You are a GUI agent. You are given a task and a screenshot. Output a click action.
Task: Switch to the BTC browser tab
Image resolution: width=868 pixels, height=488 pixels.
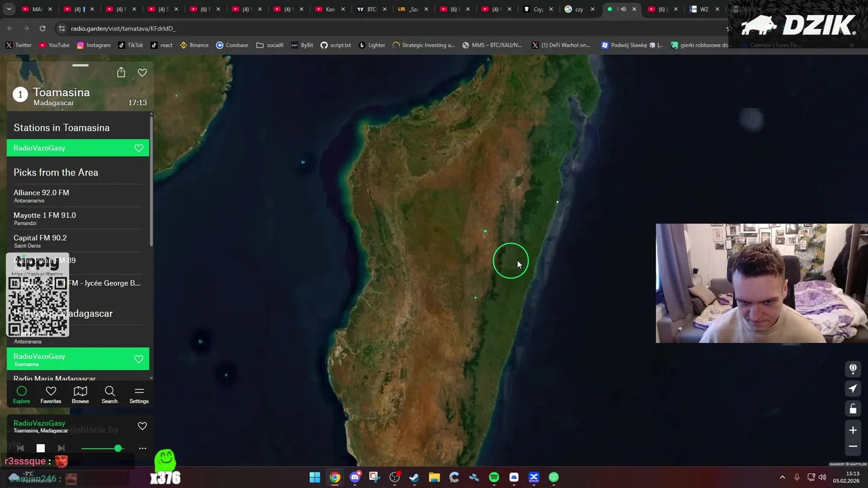372,9
